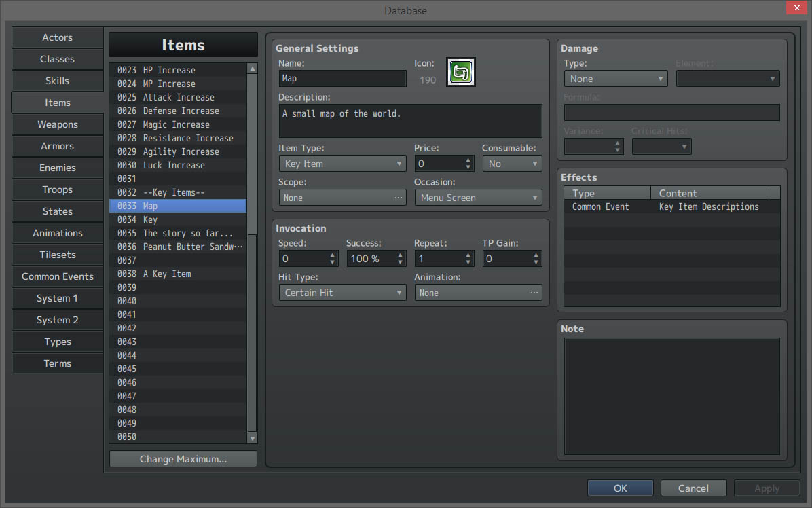Screen dimensions: 812x508
Task: Select item 0036 Peanut Butter Sandwich
Action: pos(178,247)
